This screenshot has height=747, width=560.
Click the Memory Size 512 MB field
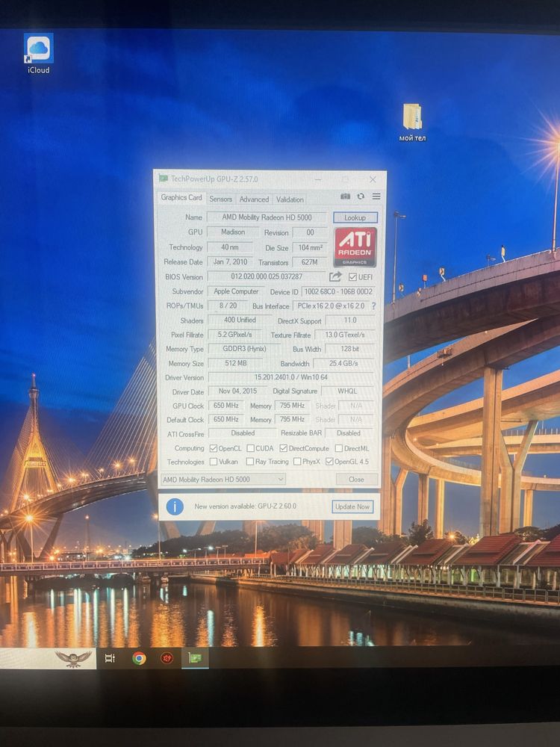(236, 363)
